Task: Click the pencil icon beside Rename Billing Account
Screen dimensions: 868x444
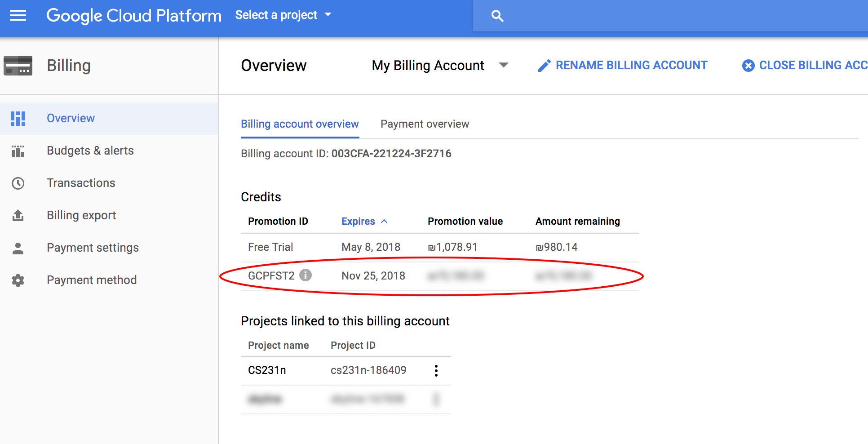Action: [544, 66]
